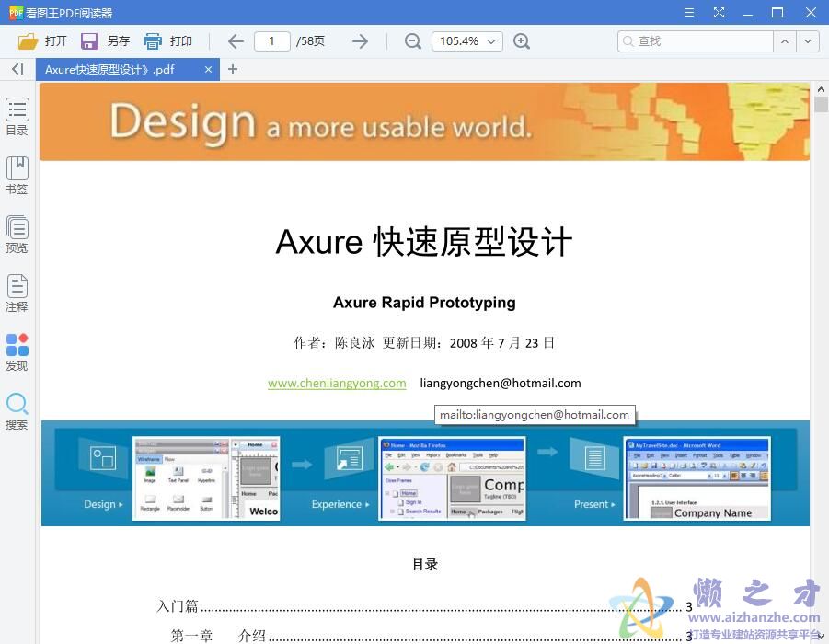The height and width of the screenshot is (644, 829).
Task: Print the document using the 打印 icon
Action: (x=152, y=41)
